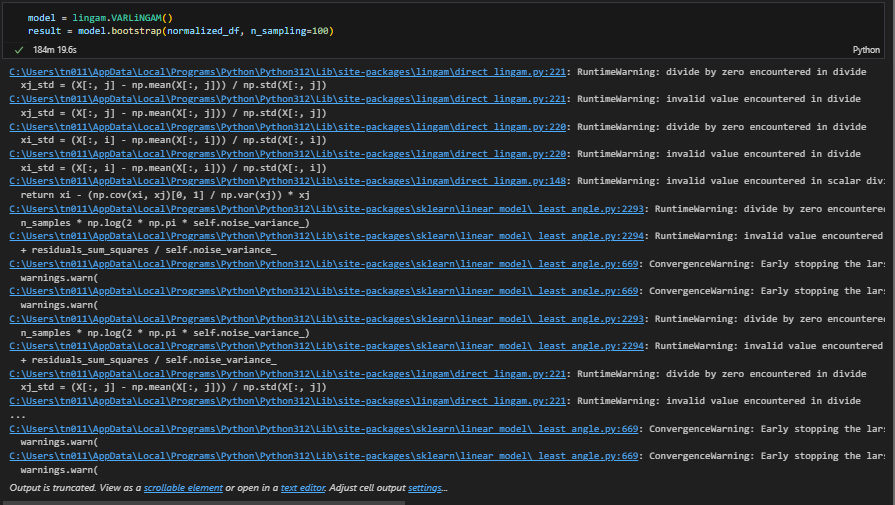Viewport: 895px width, 505px height.
Task: Click the horizontal scrollbar below the output
Action: click(x=200, y=501)
